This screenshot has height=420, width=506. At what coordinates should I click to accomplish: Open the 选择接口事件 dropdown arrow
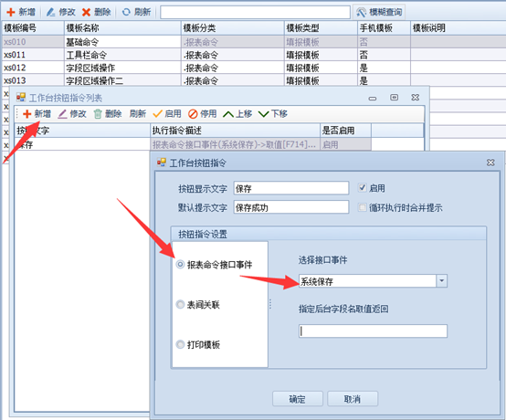pyautogui.click(x=441, y=281)
